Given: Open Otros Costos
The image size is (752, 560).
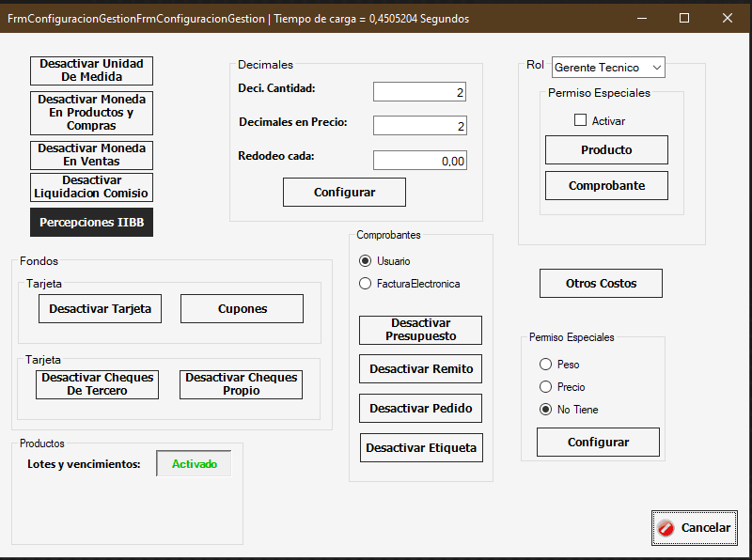Looking at the screenshot, I should [x=601, y=283].
